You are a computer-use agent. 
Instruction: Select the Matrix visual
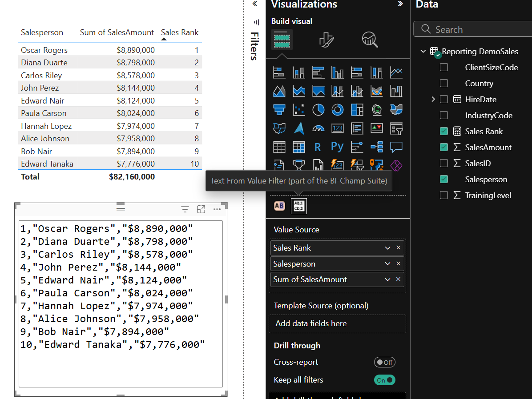coord(298,147)
